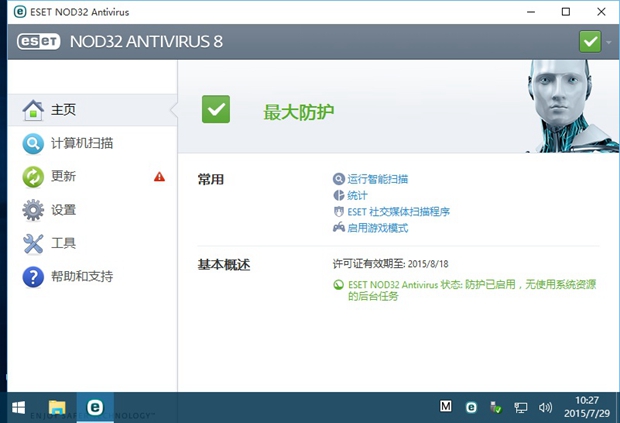Click the pie chart icon beside 统计
The height and width of the screenshot is (423, 620).
click(x=338, y=195)
